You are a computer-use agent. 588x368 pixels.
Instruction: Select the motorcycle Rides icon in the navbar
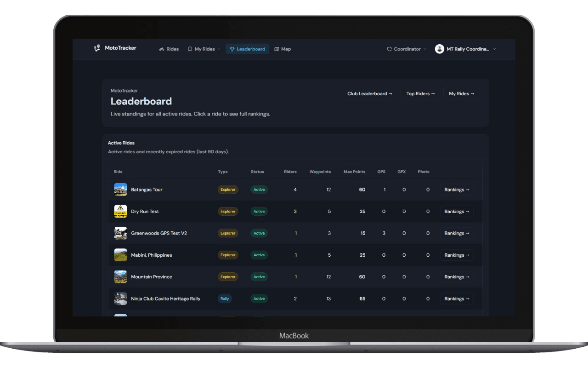pyautogui.click(x=161, y=49)
